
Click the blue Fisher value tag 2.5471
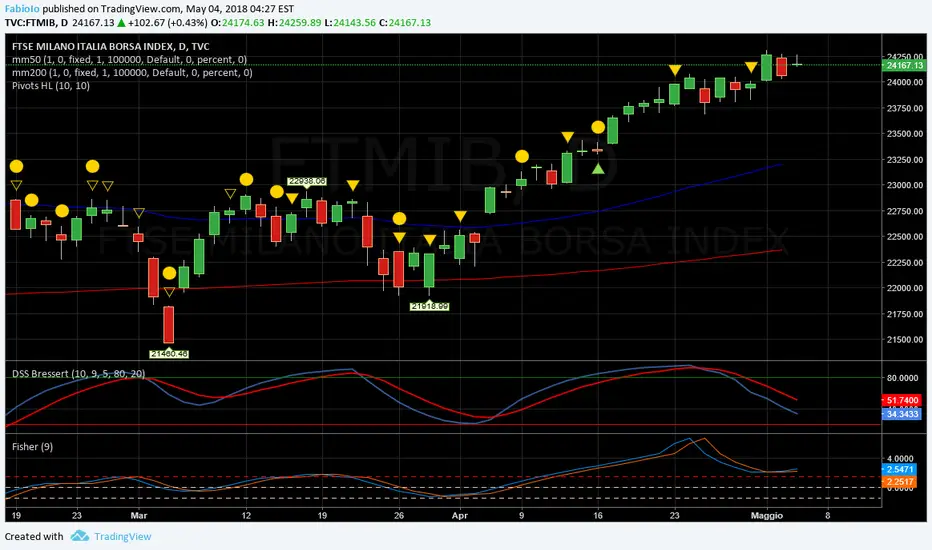(899, 469)
